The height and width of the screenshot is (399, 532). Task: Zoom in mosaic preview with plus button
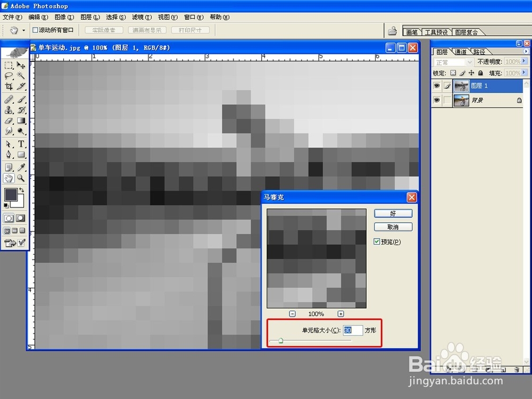[340, 314]
